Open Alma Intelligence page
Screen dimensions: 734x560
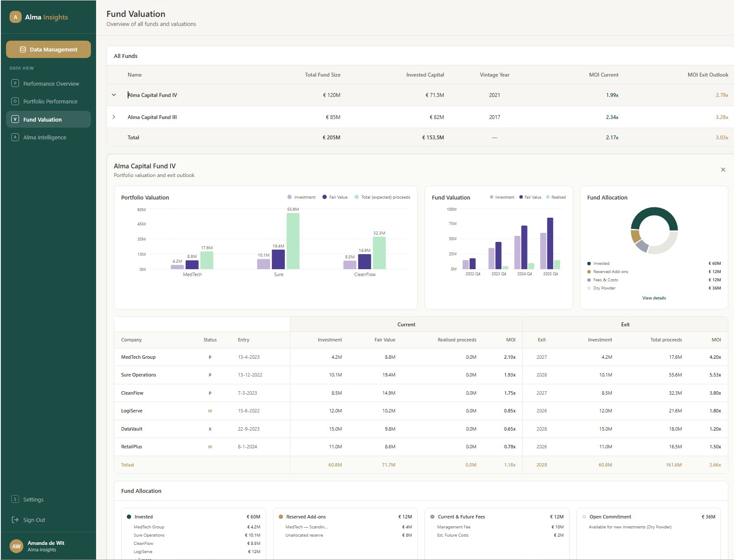tap(48, 137)
